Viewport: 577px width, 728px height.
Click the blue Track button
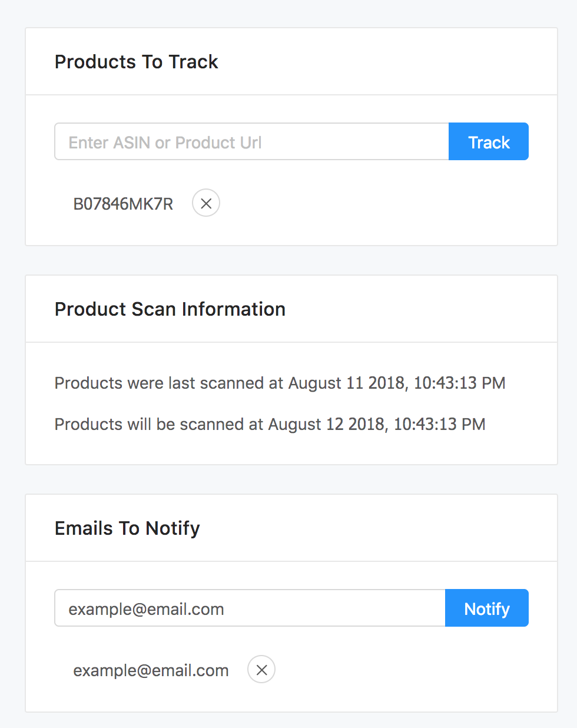coord(489,141)
